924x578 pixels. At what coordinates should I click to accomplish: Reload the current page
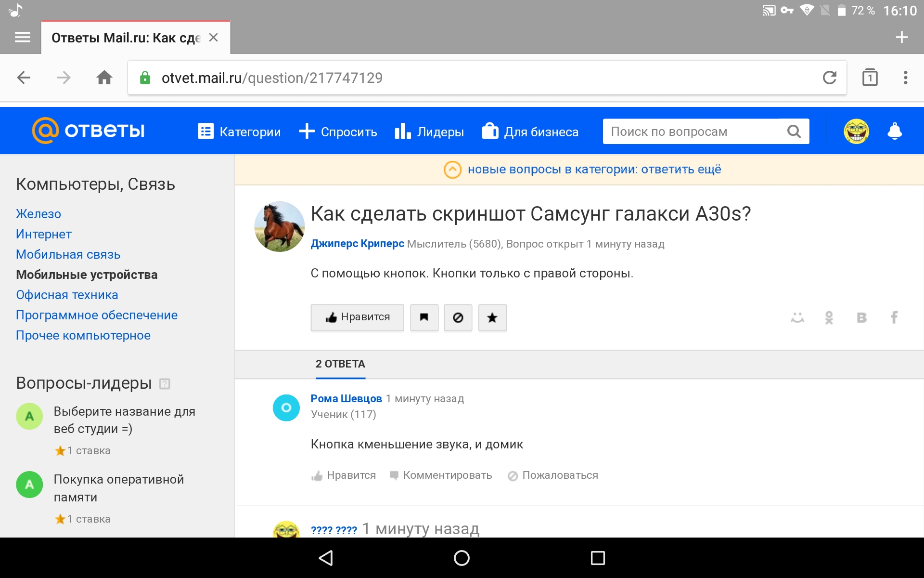[x=829, y=78]
